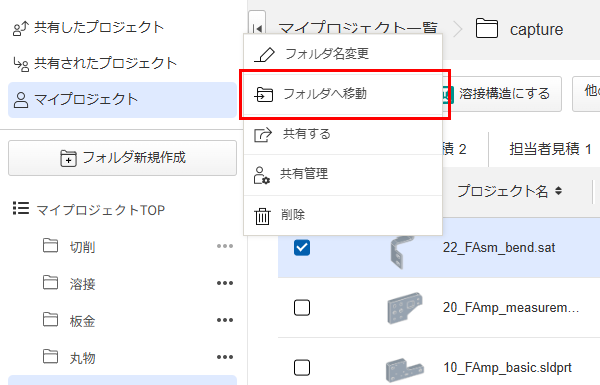Click the 板金 folder icon
This screenshot has width=600, height=385.
[x=51, y=319]
